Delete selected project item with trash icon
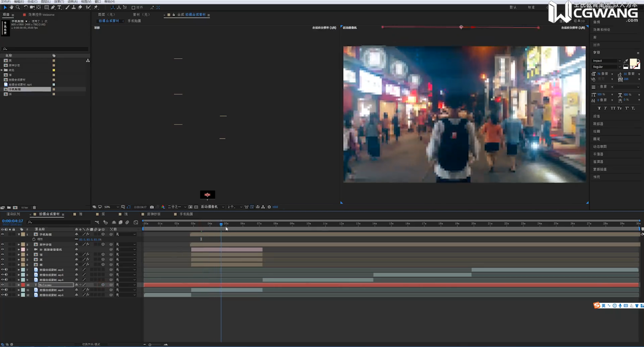 [x=34, y=208]
